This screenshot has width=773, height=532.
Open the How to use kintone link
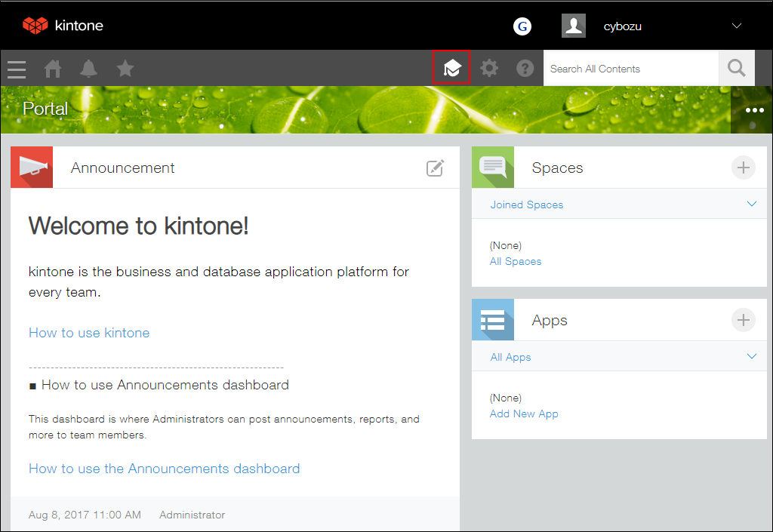click(x=88, y=333)
